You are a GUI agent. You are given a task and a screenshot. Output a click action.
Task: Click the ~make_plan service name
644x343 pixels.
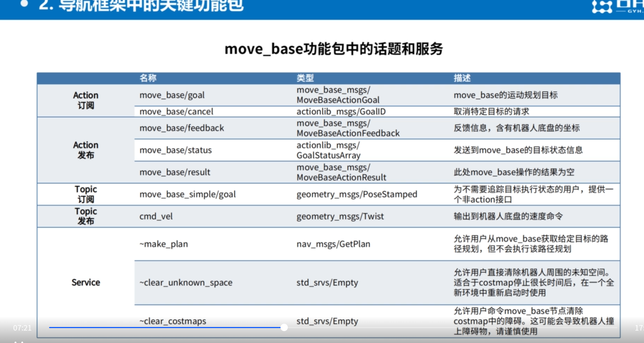(x=164, y=244)
